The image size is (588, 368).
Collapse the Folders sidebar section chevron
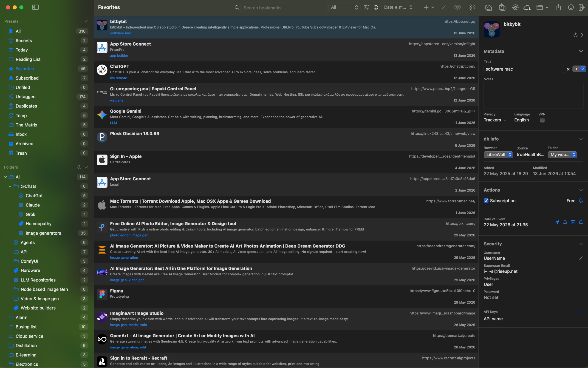point(86,167)
